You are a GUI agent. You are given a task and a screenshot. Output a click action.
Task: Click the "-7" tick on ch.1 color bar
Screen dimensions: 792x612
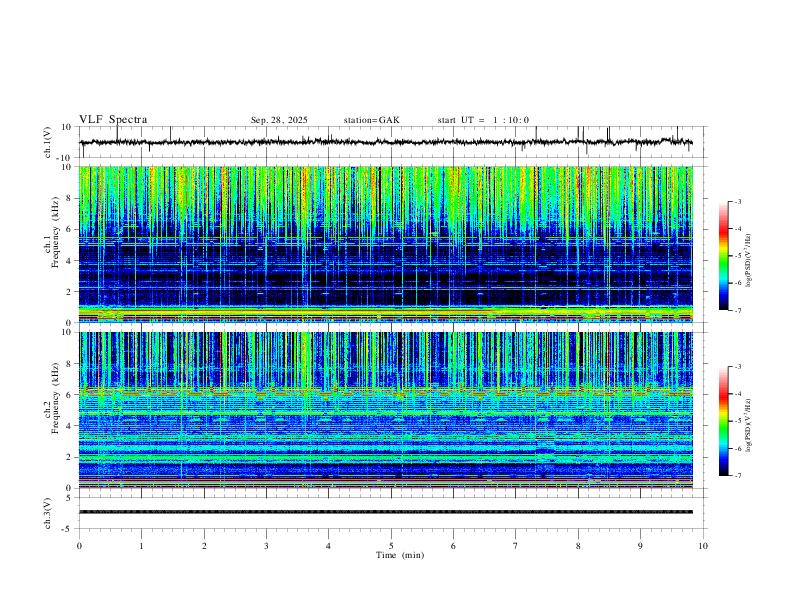tap(738, 310)
